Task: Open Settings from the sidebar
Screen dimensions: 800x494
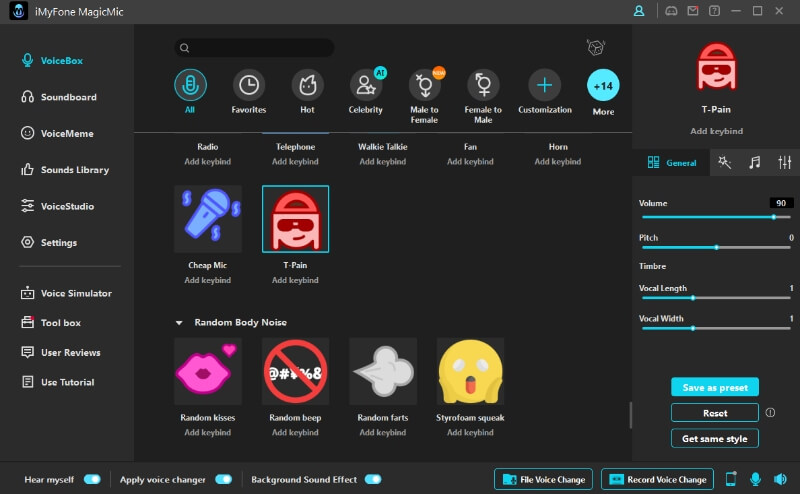Action: [49, 242]
